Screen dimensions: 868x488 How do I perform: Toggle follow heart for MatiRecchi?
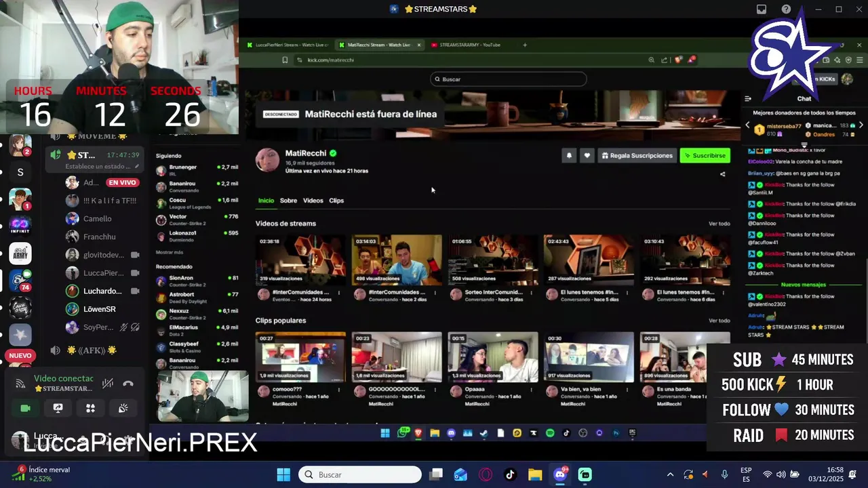pos(587,155)
